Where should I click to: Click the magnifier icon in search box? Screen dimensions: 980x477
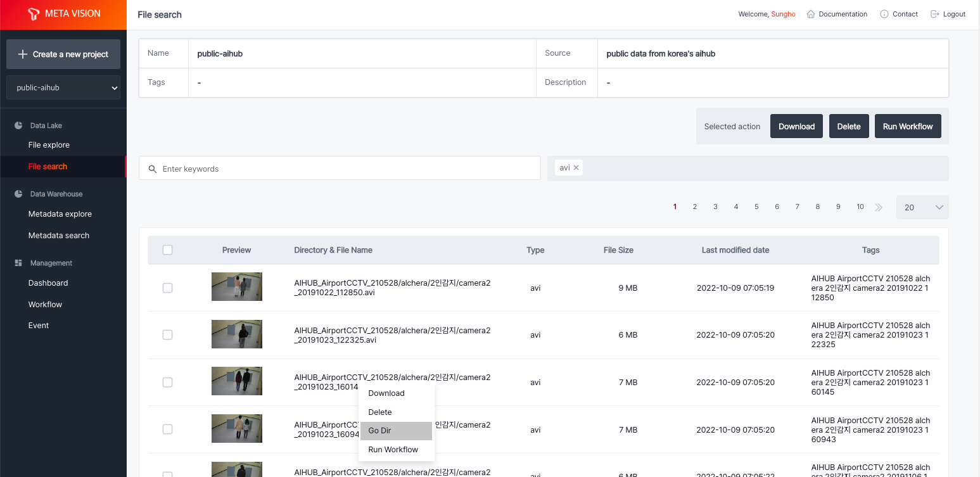[x=153, y=169]
